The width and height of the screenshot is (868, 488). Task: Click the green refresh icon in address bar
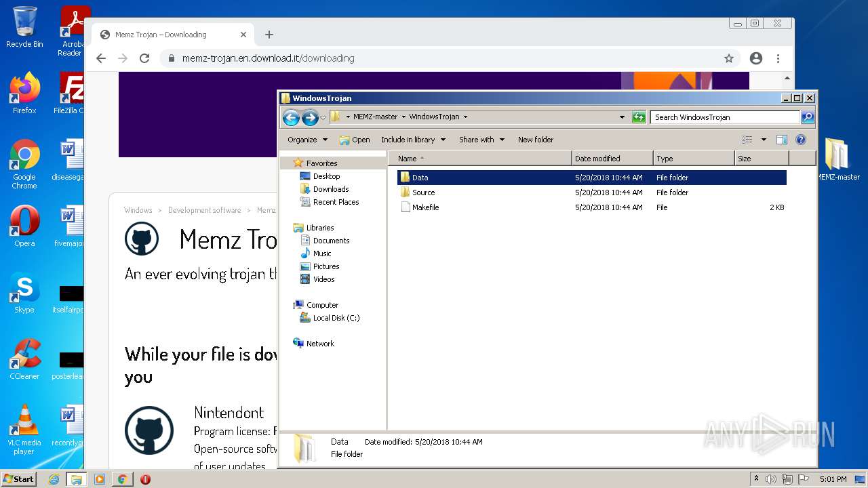[638, 117]
